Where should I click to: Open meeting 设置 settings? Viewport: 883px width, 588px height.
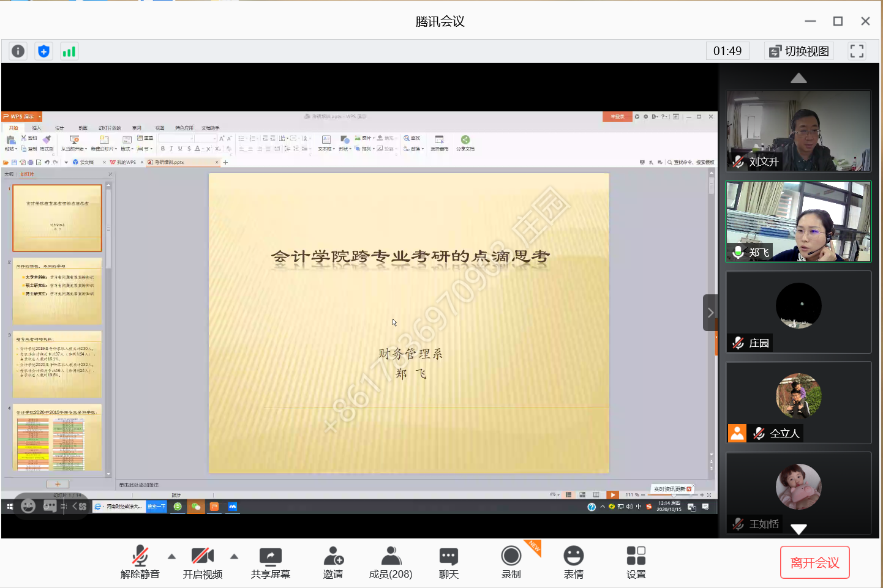pyautogui.click(x=636, y=562)
